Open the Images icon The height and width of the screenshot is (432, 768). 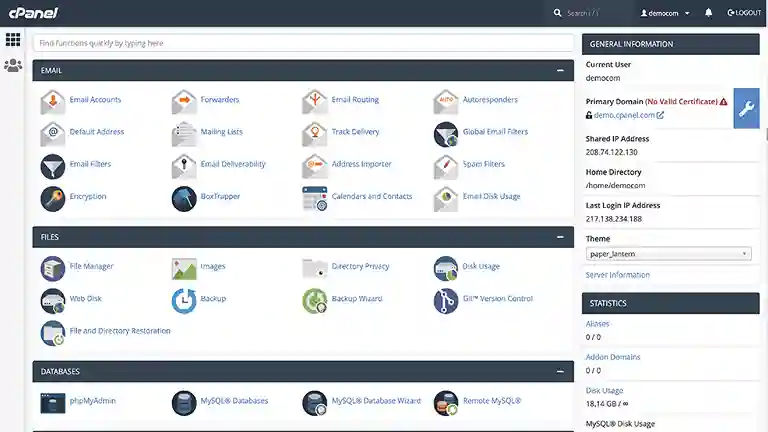pyautogui.click(x=184, y=268)
